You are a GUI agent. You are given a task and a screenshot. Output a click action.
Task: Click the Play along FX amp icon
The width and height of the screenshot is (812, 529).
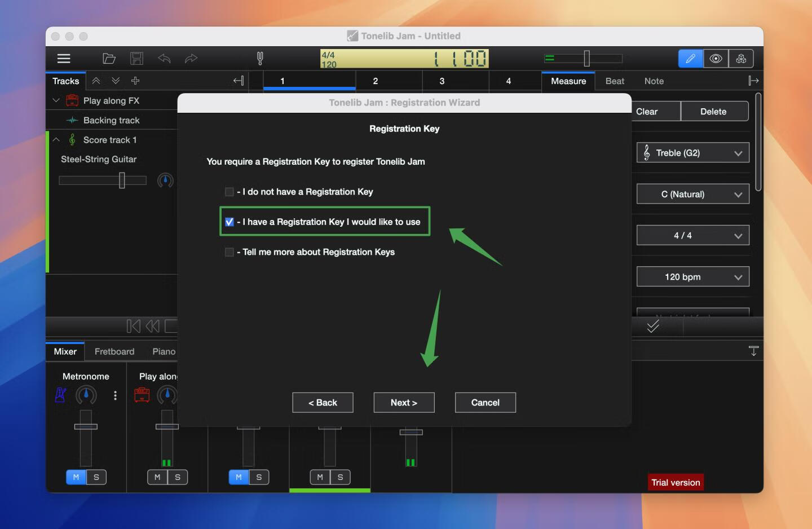(72, 100)
